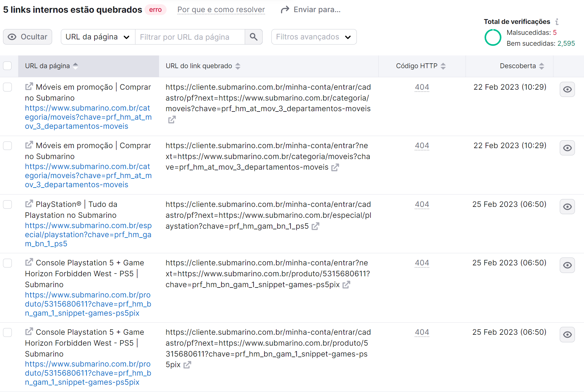584x392 pixels.
Task: Click Enviar para... button
Action: coord(311,10)
